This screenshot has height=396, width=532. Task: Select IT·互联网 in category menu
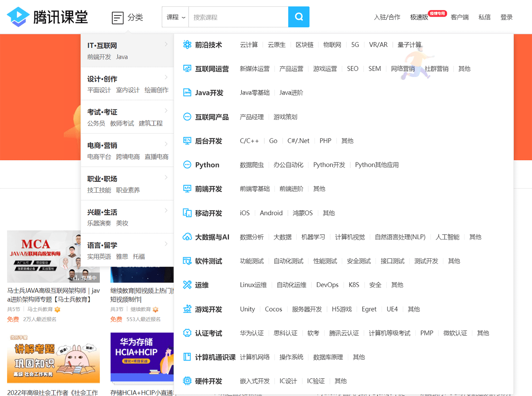tap(102, 45)
